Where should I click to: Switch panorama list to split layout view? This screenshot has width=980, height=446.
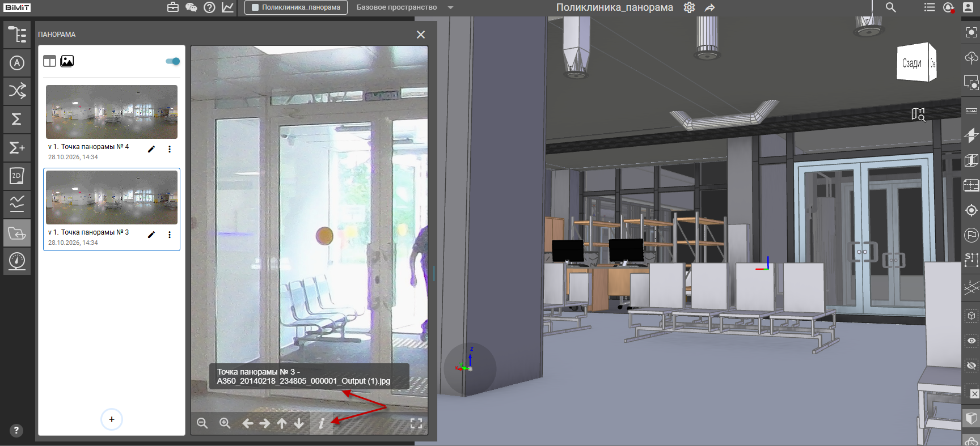(x=50, y=61)
